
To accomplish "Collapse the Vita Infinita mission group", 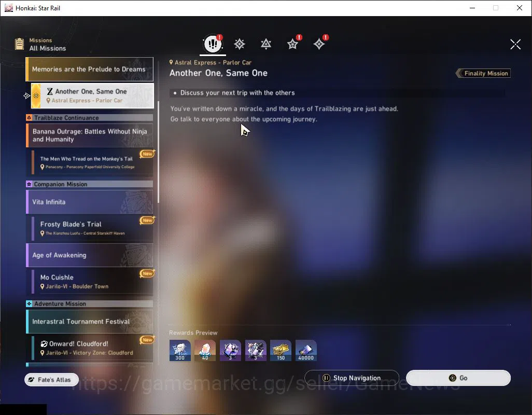I will (x=90, y=202).
